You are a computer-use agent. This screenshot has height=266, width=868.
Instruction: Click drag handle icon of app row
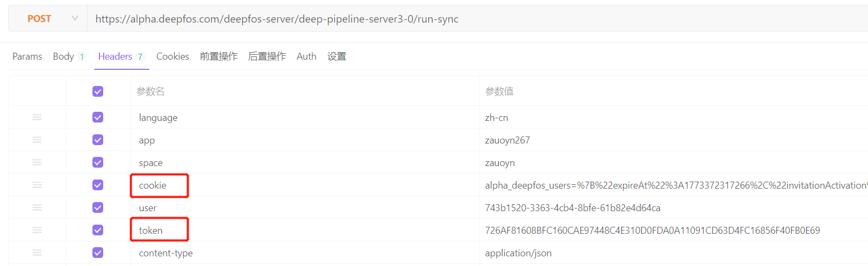pos(37,140)
